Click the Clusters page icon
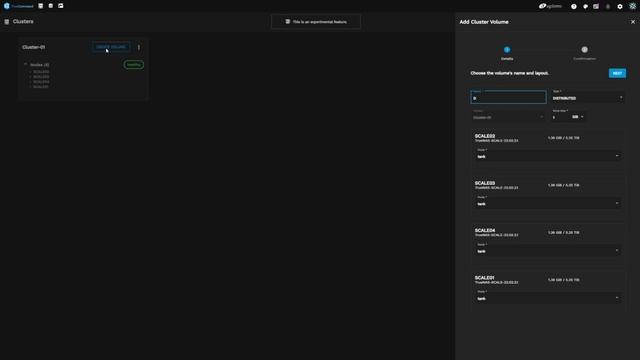Viewport: 640px width, 360px height. click(7, 22)
